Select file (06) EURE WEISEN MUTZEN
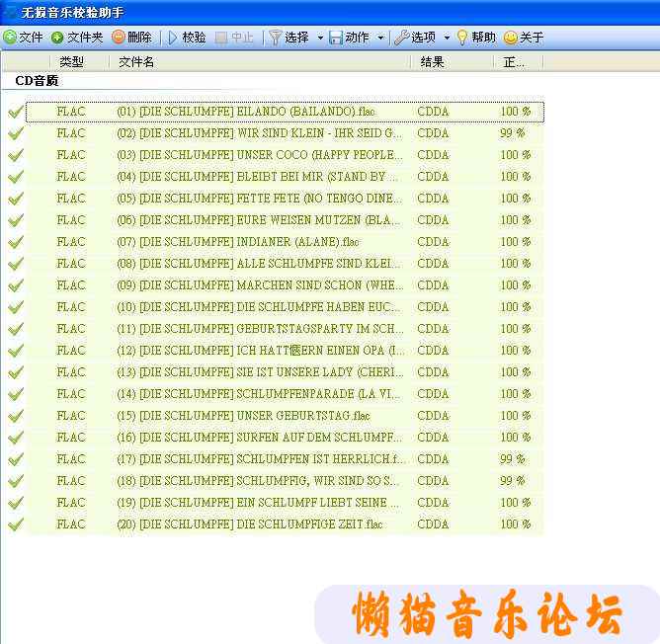The width and height of the screenshot is (660, 644). (259, 220)
